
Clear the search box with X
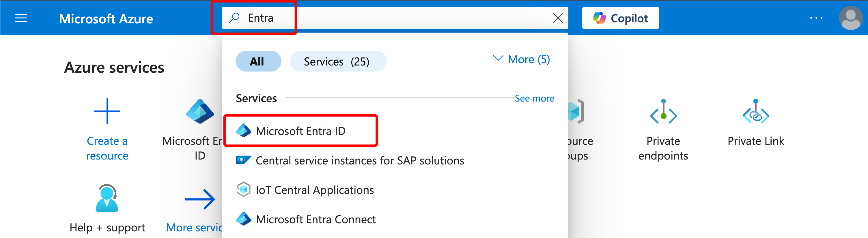coord(558,18)
